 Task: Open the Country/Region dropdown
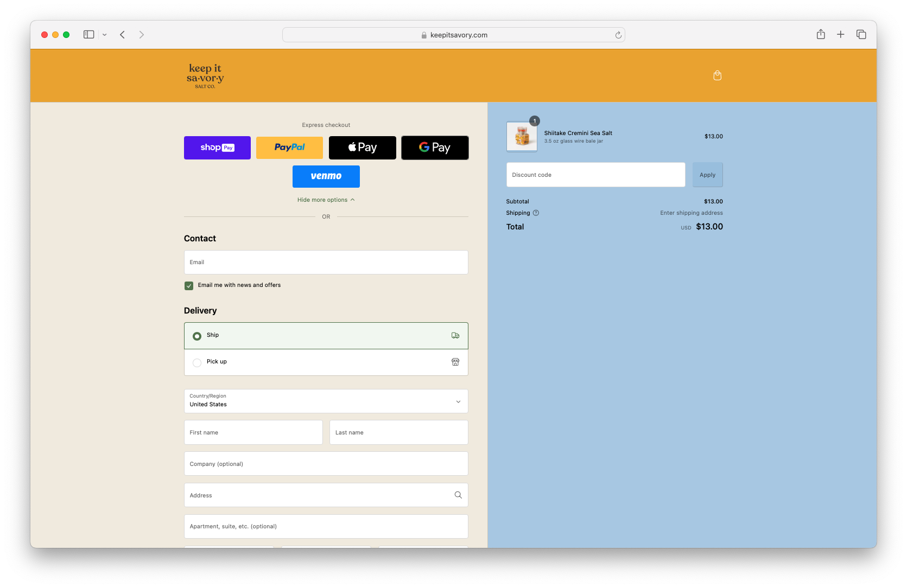click(x=326, y=401)
